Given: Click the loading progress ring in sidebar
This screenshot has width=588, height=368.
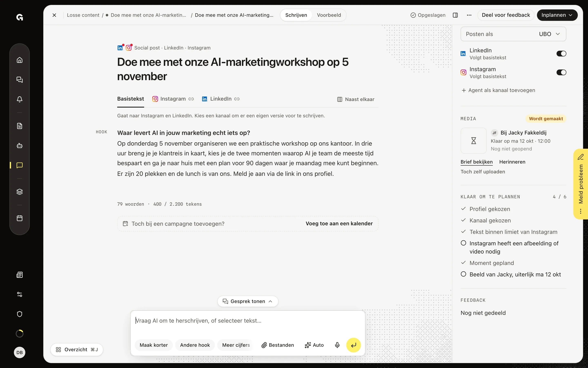Looking at the screenshot, I should pyautogui.click(x=20, y=333).
